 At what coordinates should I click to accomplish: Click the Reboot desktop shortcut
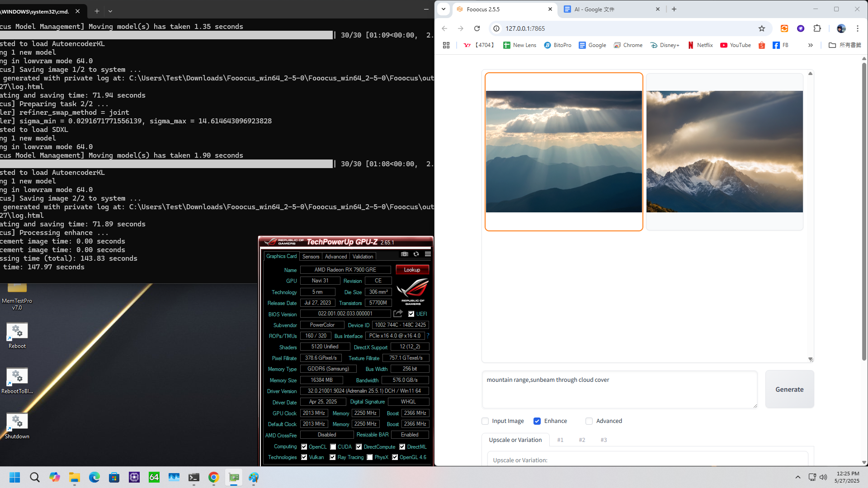[x=17, y=336]
